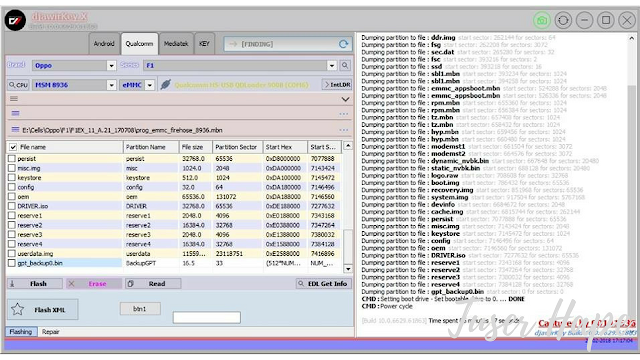Screen dimensions: 640x360
Task: Click the firehose mbn file path text
Action: pos(122,130)
